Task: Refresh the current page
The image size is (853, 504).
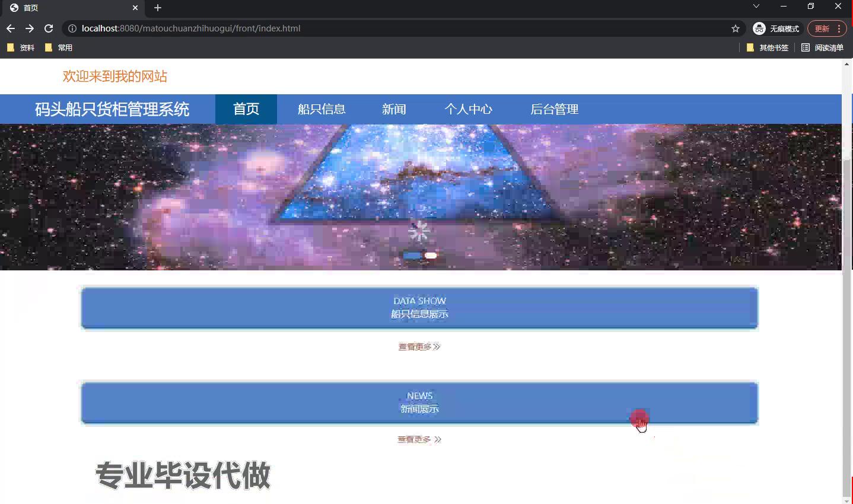Action: click(48, 28)
